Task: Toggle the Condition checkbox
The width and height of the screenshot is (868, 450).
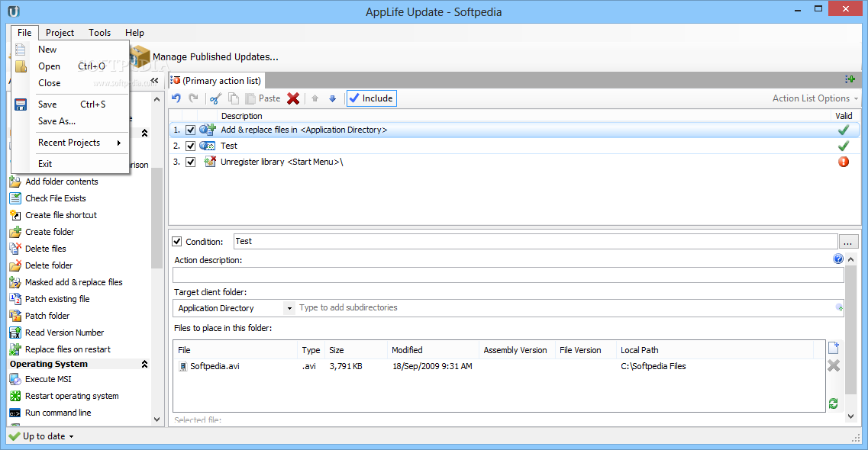Action: tap(177, 242)
